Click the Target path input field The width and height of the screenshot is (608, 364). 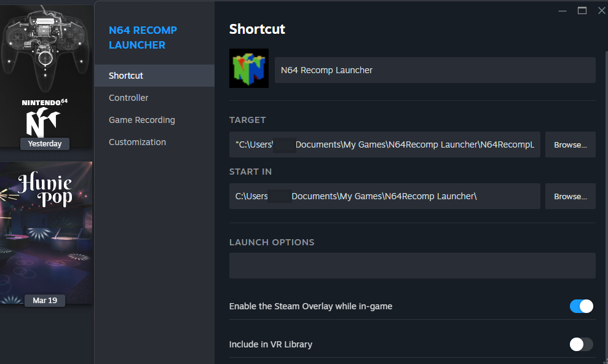tap(385, 144)
